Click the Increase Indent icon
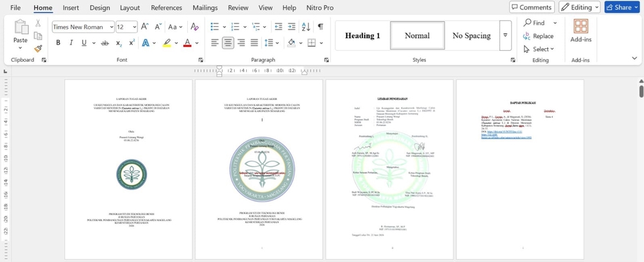This screenshot has height=262, width=644. 292,27
